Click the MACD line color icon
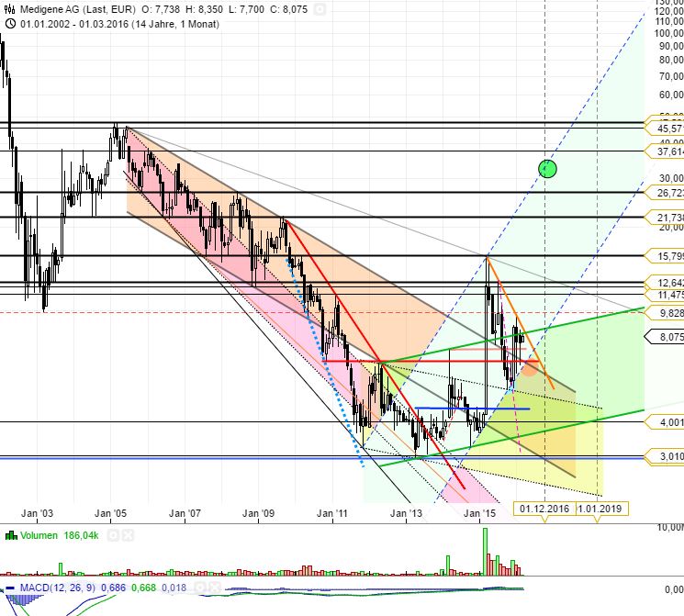The height and width of the screenshot is (616, 684). click(11, 588)
